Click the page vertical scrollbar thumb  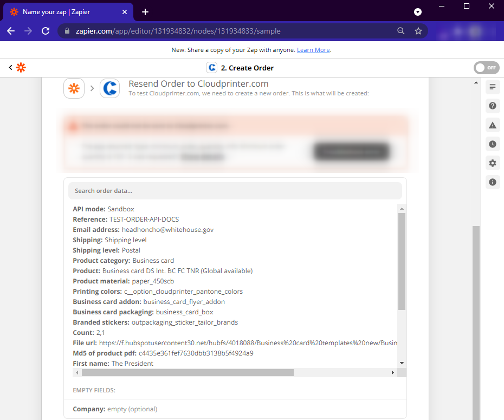pos(476,322)
